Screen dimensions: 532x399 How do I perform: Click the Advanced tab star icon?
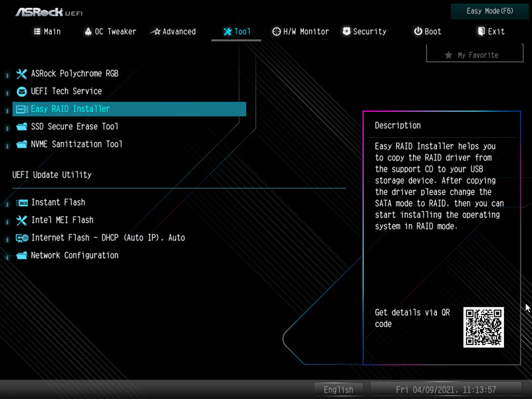[156, 31]
